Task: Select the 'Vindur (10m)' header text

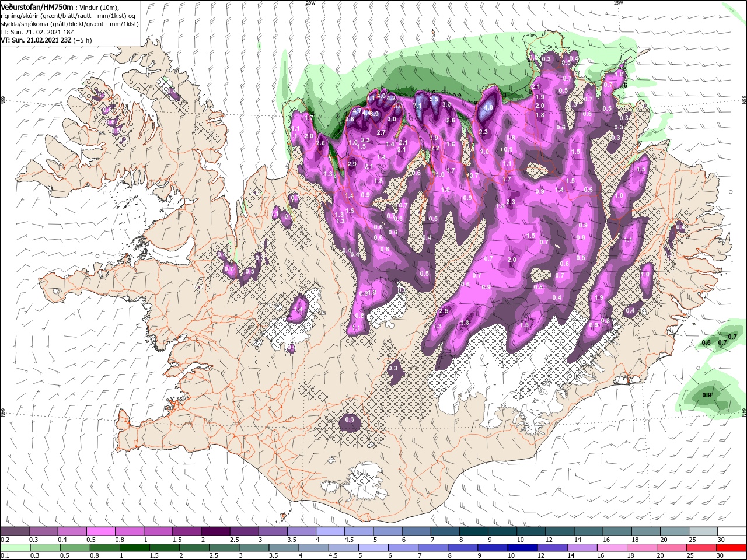Action: click(x=99, y=7)
